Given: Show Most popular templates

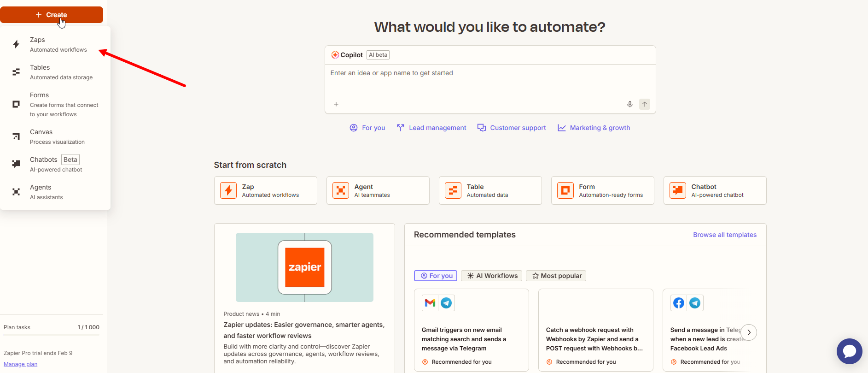Looking at the screenshot, I should [x=556, y=276].
